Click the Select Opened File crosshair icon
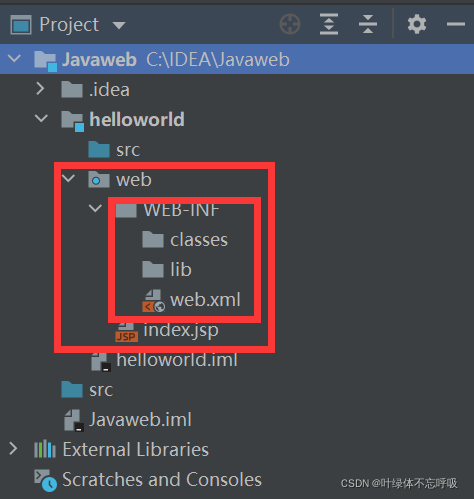Image resolution: width=474 pixels, height=499 pixels. (x=290, y=24)
